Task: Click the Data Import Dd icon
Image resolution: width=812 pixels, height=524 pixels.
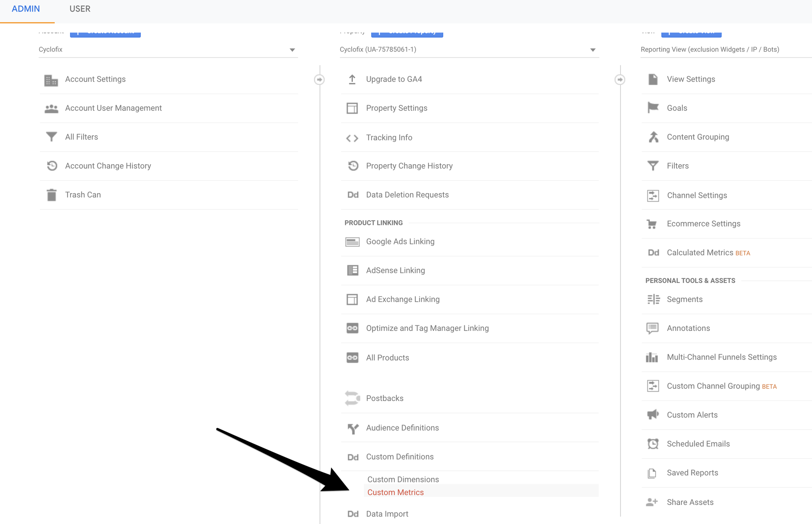Action: 353,514
